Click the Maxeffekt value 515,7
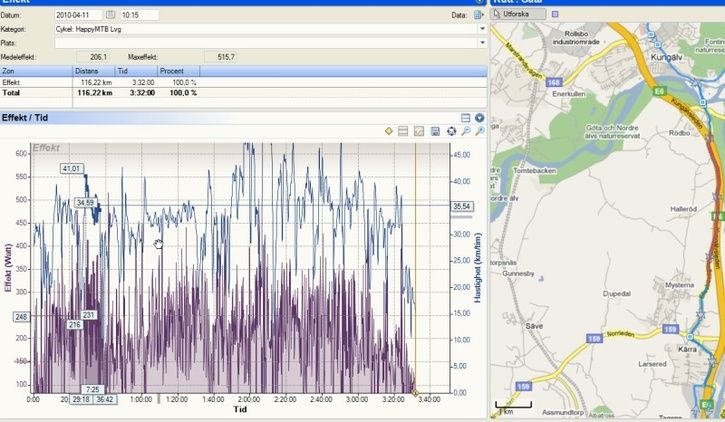Screen dimensions: 725x422 [x=221, y=57]
